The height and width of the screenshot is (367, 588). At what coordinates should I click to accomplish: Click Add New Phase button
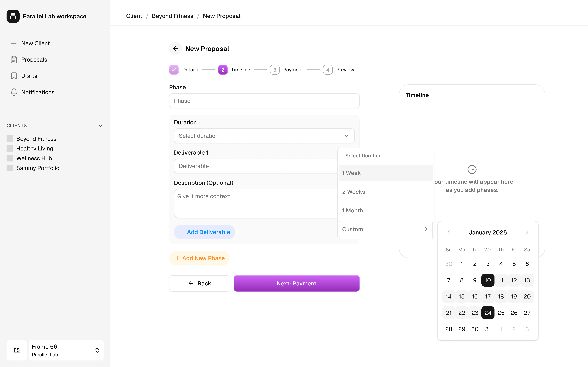pos(199,258)
